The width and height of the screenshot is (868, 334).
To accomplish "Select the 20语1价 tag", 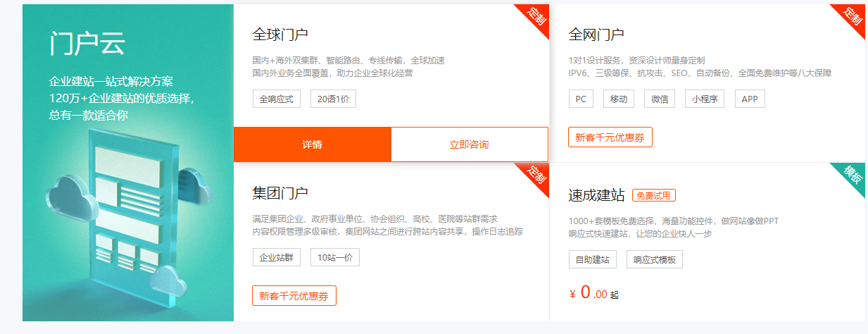I will click(333, 99).
